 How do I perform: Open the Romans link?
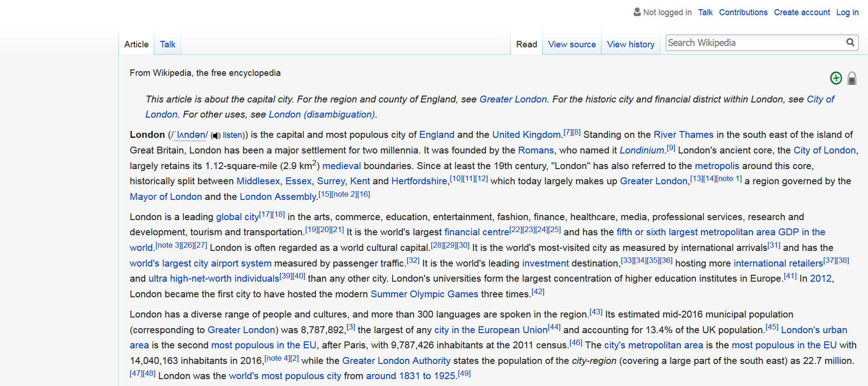pyautogui.click(x=536, y=150)
